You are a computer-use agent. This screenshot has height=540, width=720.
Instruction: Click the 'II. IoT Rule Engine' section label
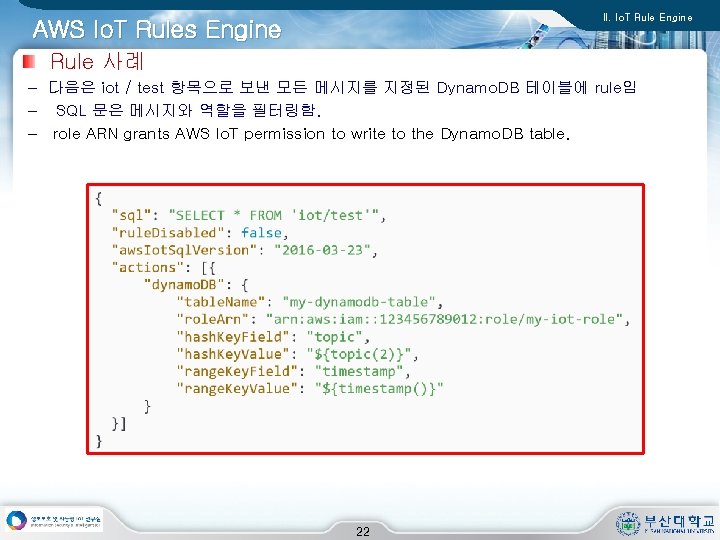point(647,17)
